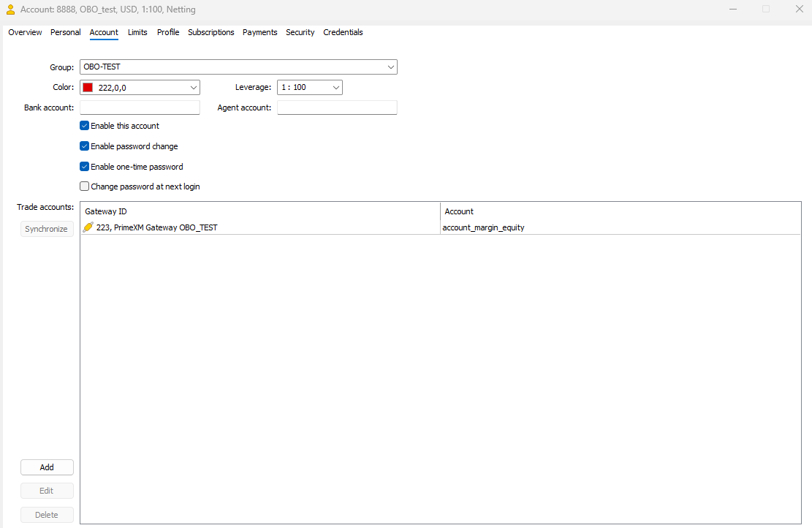Screen dimensions: 812x528
Task: Click the Account column header
Action: click(621, 211)
